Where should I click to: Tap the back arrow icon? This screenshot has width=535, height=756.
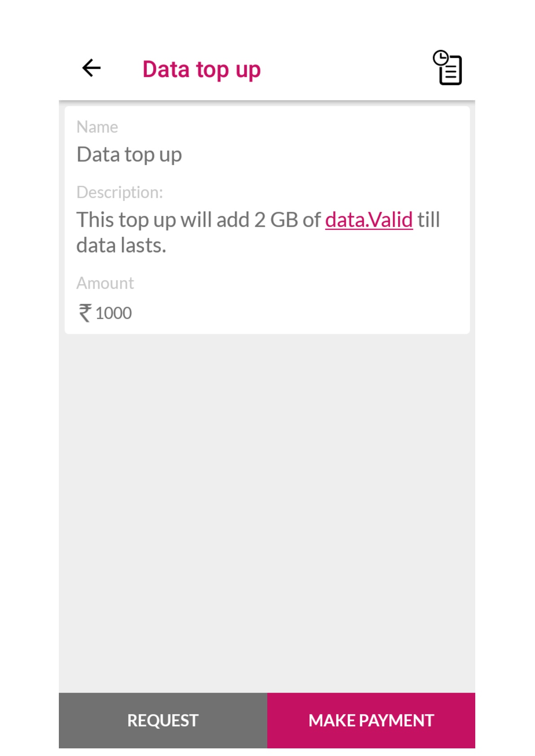(91, 68)
